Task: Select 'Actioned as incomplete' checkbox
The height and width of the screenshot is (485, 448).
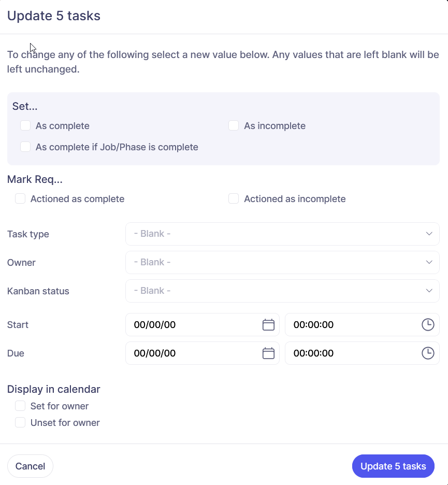Action: (x=234, y=199)
